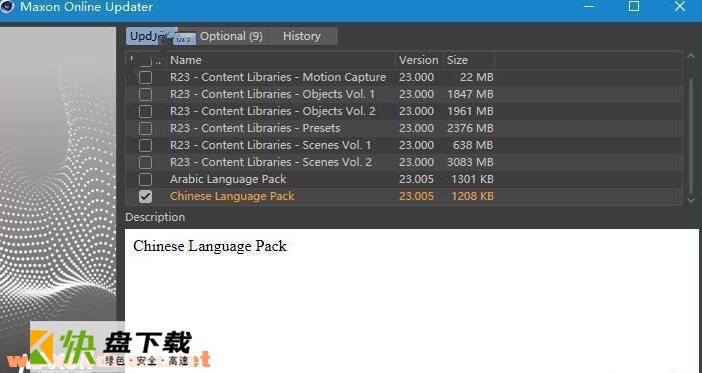The width and height of the screenshot is (702, 373).
Task: Uncheck the Chinese Language Pack checkbox
Action: point(145,196)
